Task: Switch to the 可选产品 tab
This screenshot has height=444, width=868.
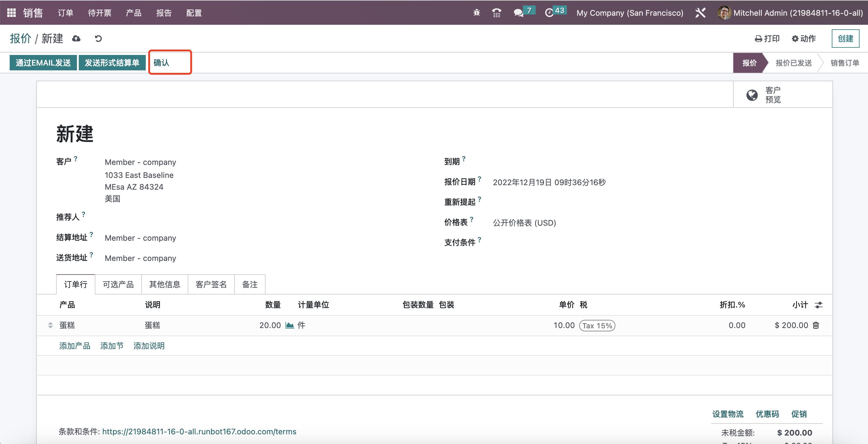Action: point(118,285)
